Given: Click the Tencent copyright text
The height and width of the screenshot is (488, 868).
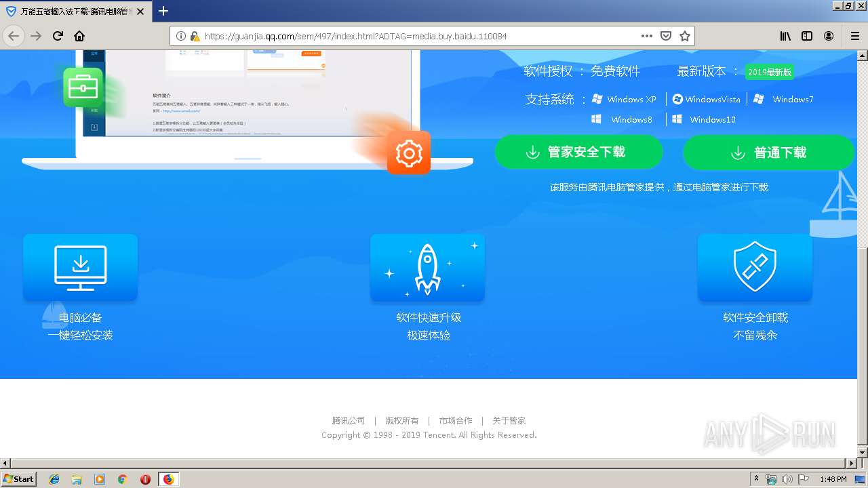Looking at the screenshot, I should click(429, 435).
